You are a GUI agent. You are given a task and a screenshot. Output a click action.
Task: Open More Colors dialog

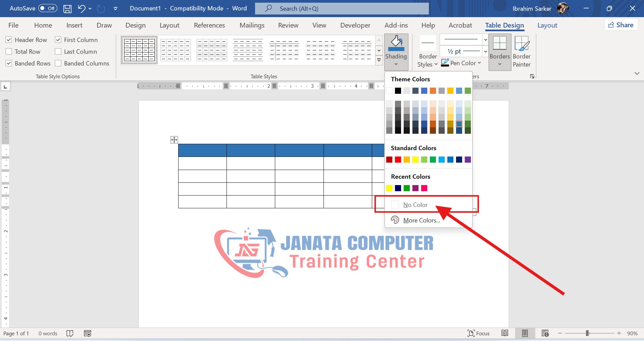422,220
